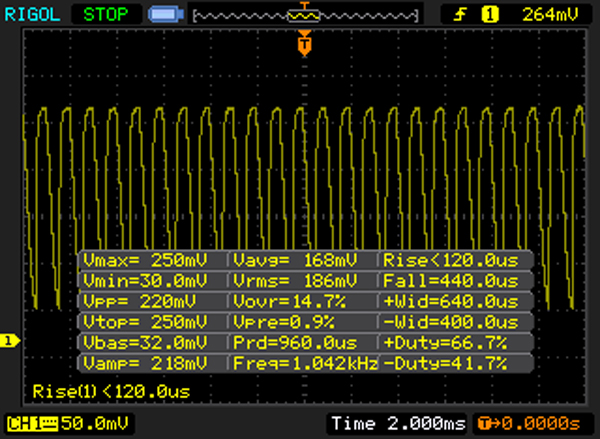Click the orange T trigger position marker
This screenshot has width=600, height=439.
304,45
